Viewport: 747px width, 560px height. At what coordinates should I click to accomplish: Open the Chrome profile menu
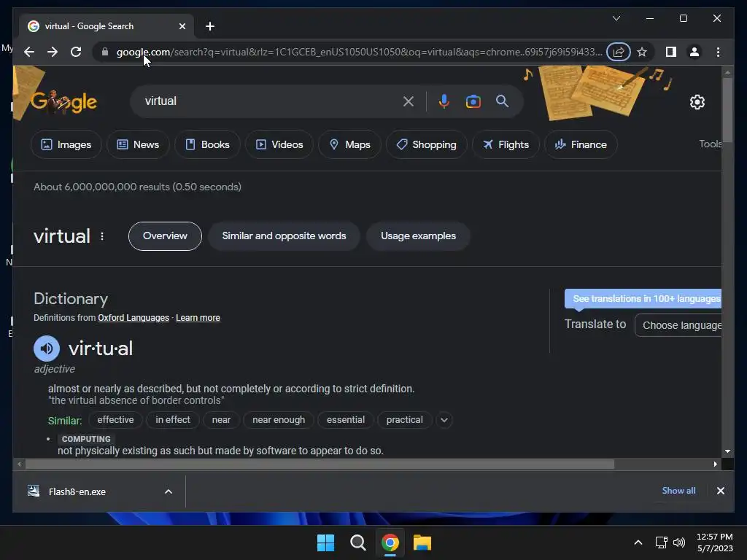click(x=694, y=52)
